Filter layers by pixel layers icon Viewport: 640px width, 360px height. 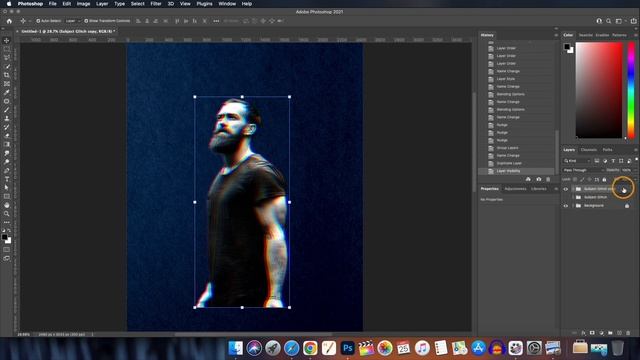[x=597, y=161]
